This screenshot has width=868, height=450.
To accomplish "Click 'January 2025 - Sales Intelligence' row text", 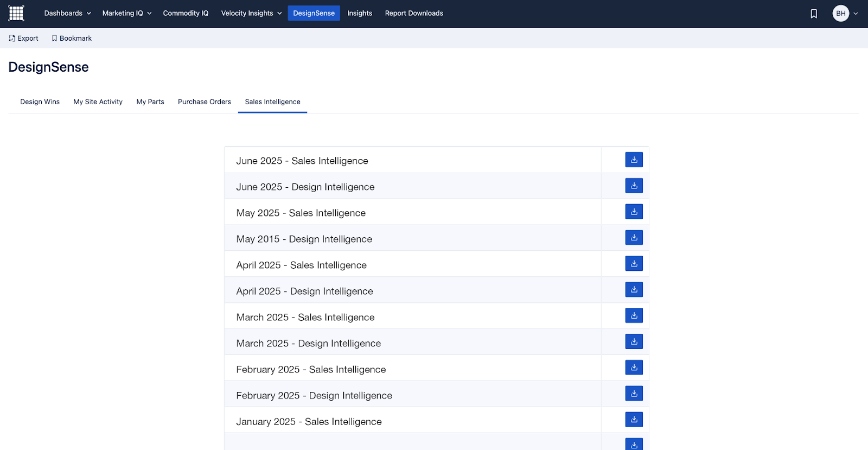I will (309, 421).
